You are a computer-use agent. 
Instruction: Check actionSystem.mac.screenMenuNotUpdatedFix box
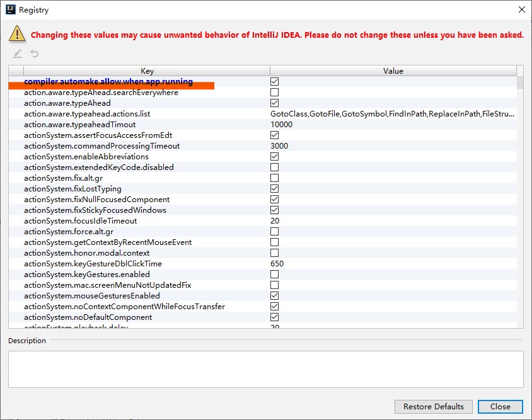(x=274, y=285)
